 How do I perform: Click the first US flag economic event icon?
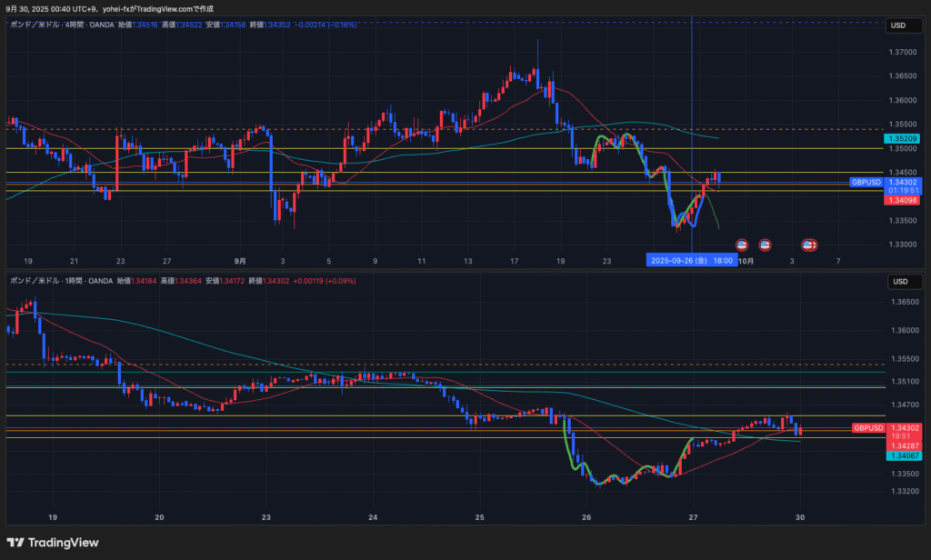[x=741, y=245]
